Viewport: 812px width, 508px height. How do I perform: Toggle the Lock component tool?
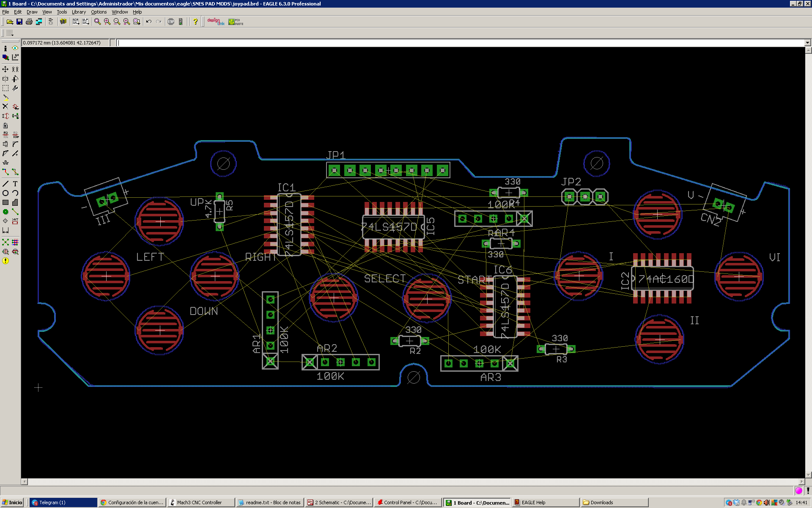[5, 125]
